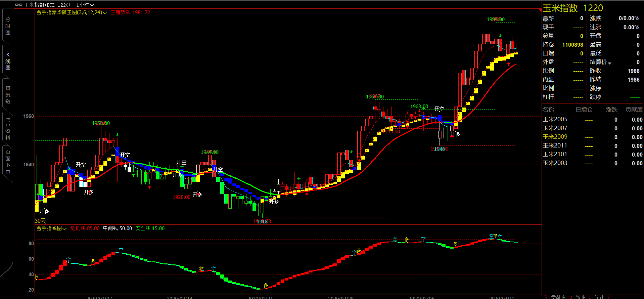The width and height of the screenshot is (644, 299).
Task: Click the 1955.00 low price marker
Action: coord(391,132)
